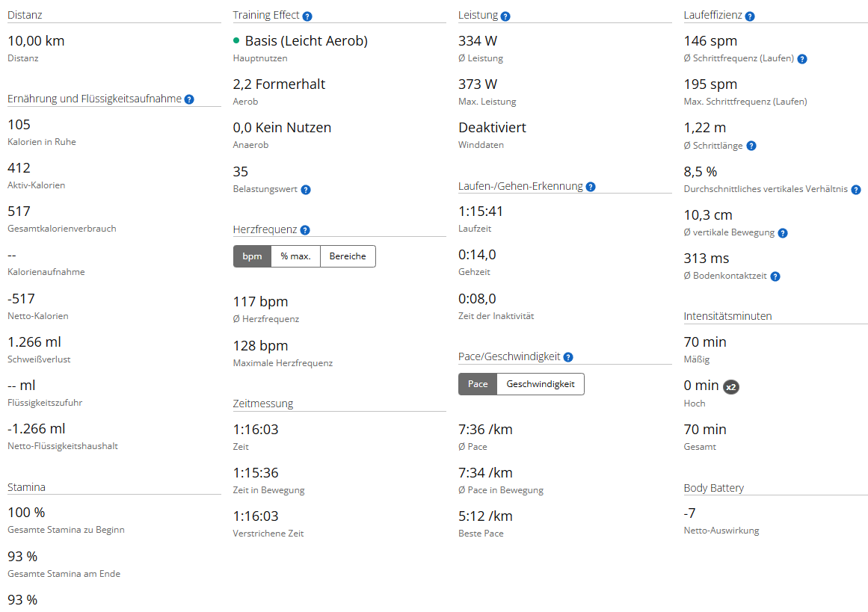Open help icon for Laufen-/Gehen-Erkennung
The image size is (868, 612).
591,187
